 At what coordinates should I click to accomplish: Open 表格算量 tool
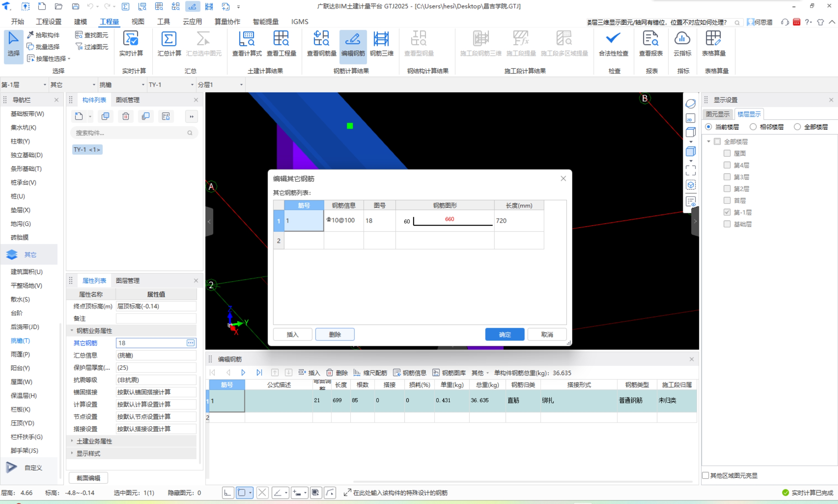(714, 44)
